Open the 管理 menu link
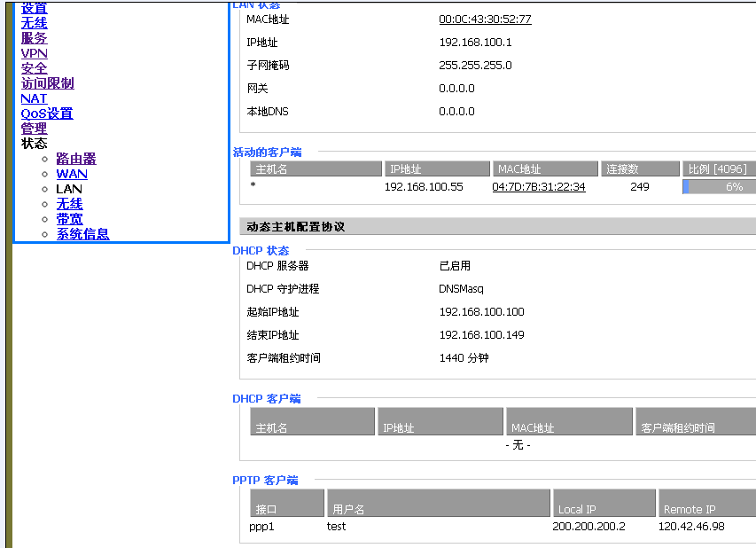This screenshot has width=756, height=548. (34, 129)
